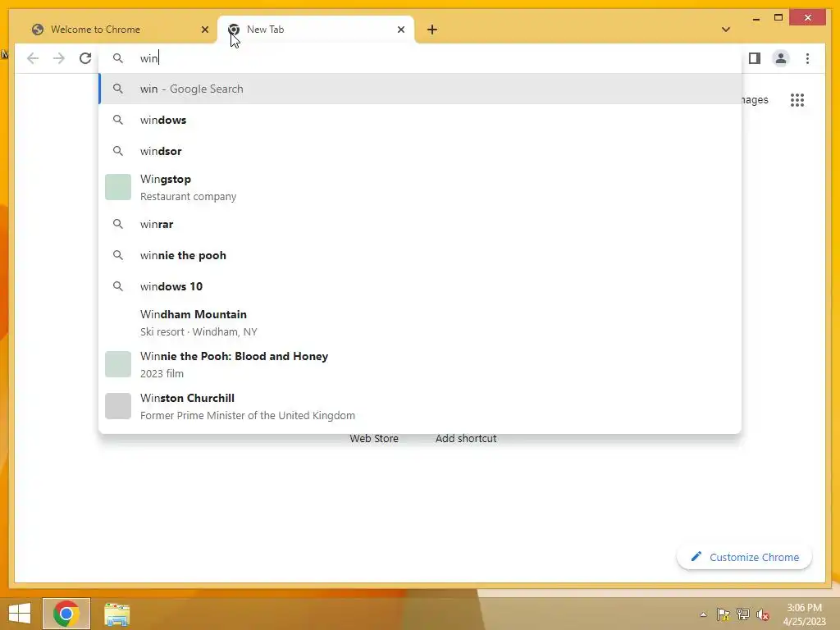Click the Blood and Honey film thumbnail
840x630 pixels.
point(118,364)
